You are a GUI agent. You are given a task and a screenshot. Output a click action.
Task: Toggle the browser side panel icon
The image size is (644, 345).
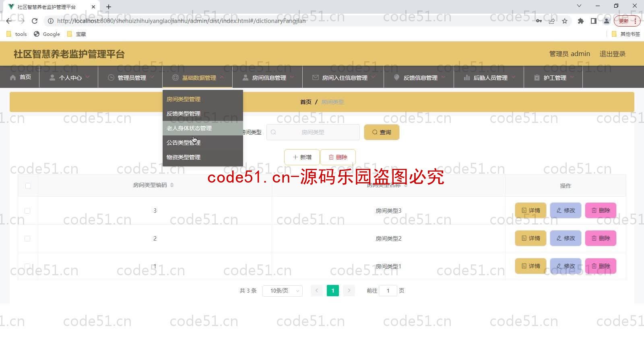[593, 21]
